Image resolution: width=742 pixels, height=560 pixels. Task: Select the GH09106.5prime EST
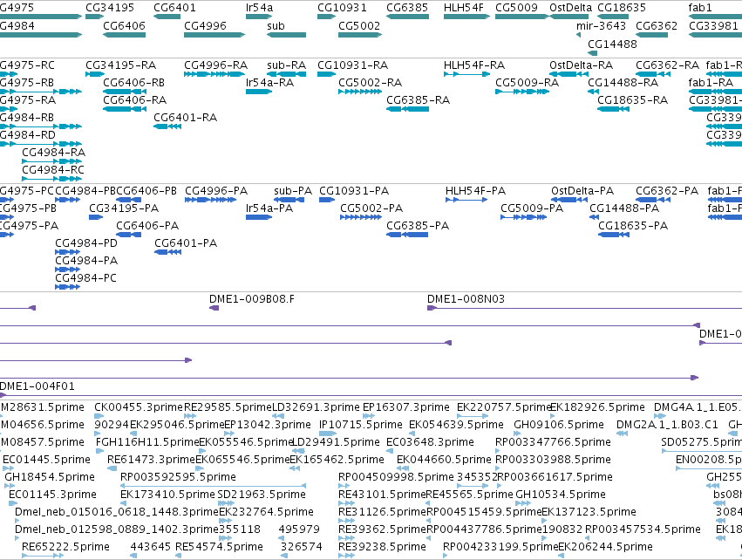[x=517, y=434]
